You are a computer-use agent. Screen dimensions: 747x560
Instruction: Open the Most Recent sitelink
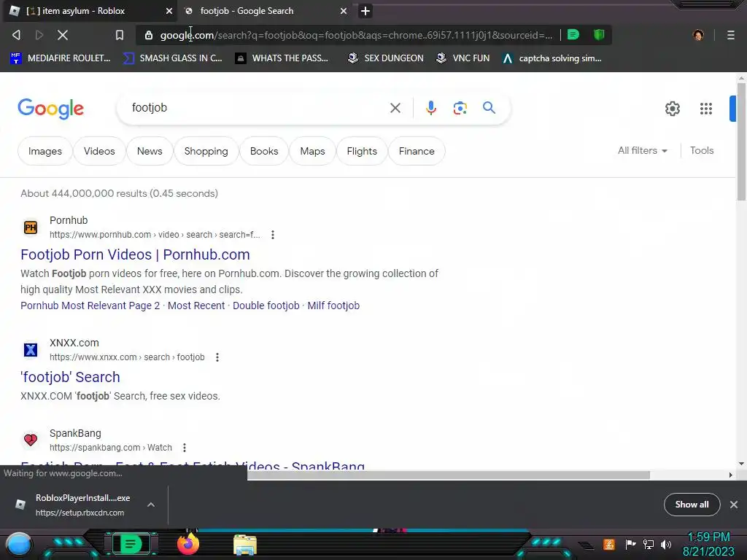pyautogui.click(x=196, y=306)
